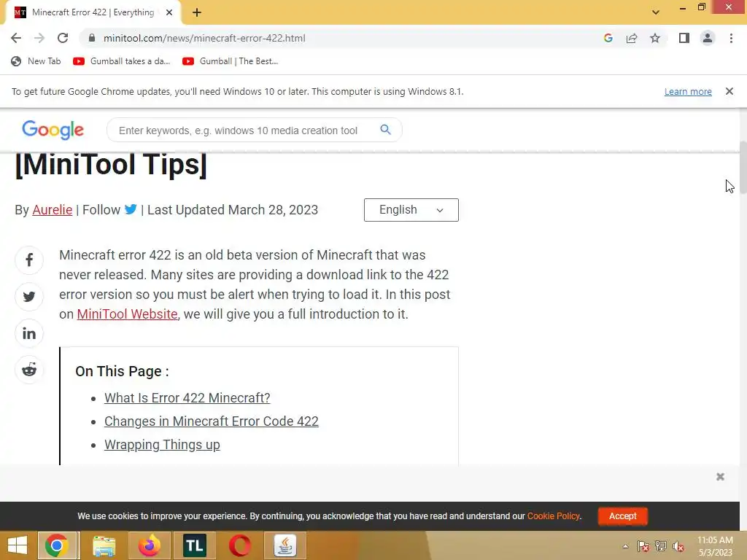Screen dimensions: 747x560
Task: Open Action Center flag icon
Action: click(643, 546)
